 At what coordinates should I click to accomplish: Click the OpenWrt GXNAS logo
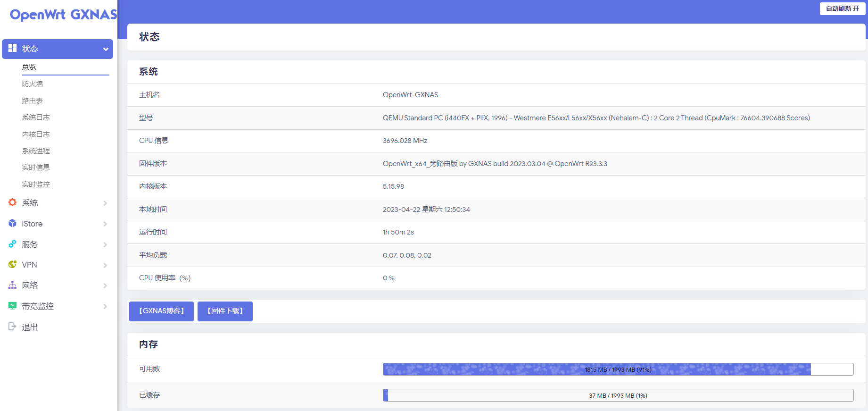click(63, 15)
